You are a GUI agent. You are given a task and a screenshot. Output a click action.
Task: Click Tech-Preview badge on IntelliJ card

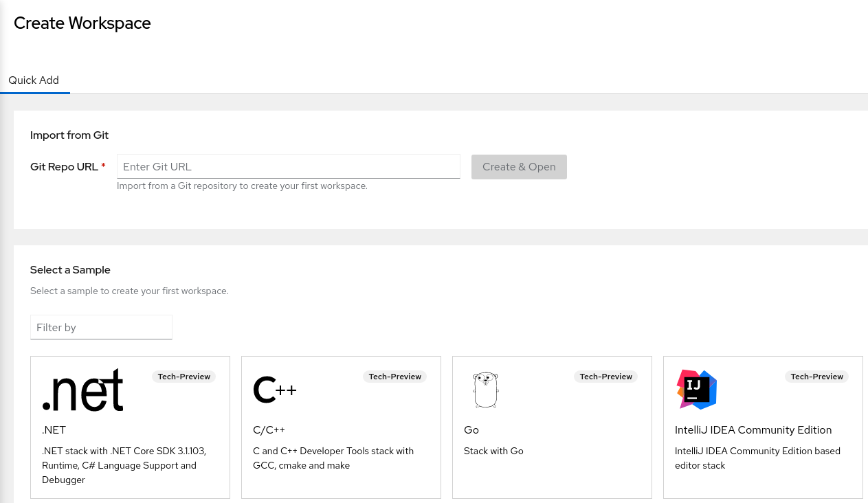click(x=817, y=377)
